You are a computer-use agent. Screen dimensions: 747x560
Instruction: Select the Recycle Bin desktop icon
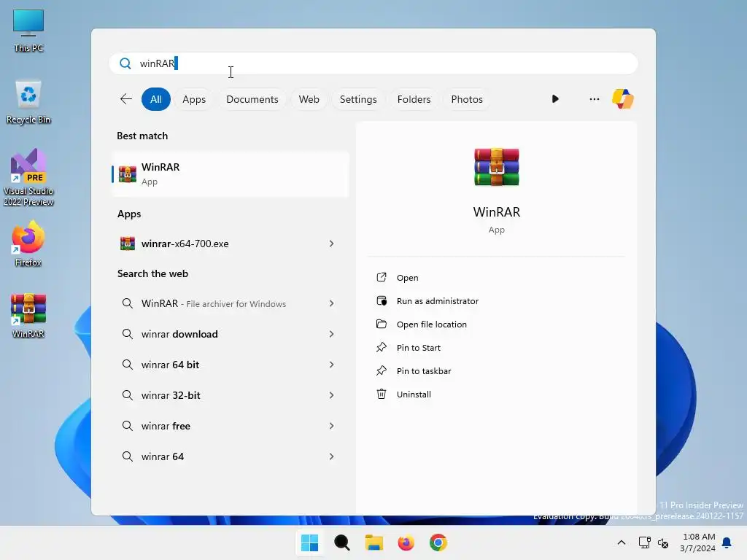(x=28, y=102)
